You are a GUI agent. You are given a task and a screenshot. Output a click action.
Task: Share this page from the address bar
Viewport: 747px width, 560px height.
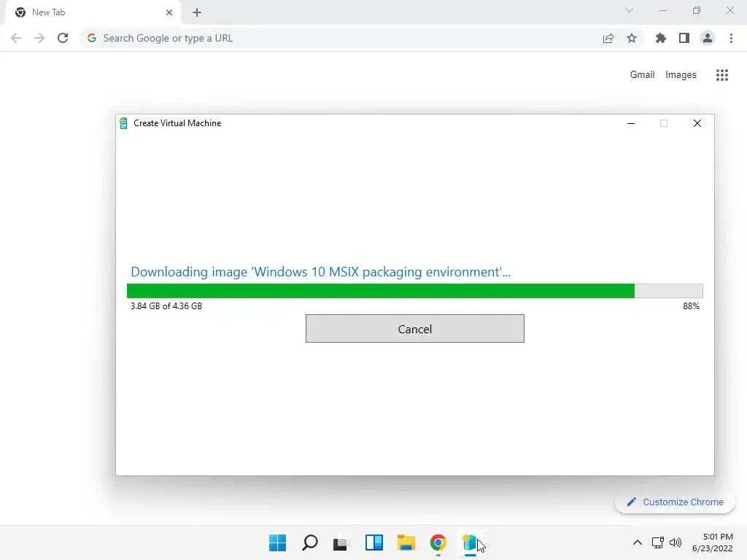point(608,38)
